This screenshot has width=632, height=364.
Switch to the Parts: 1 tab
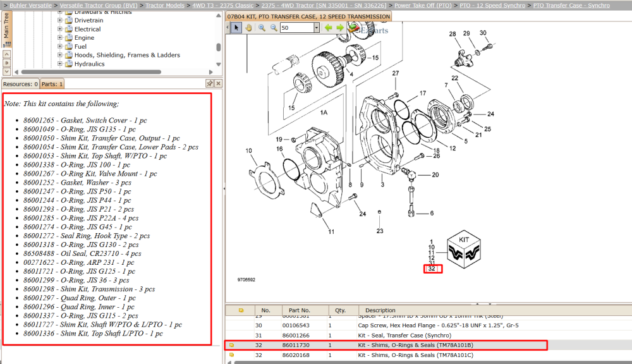52,84
